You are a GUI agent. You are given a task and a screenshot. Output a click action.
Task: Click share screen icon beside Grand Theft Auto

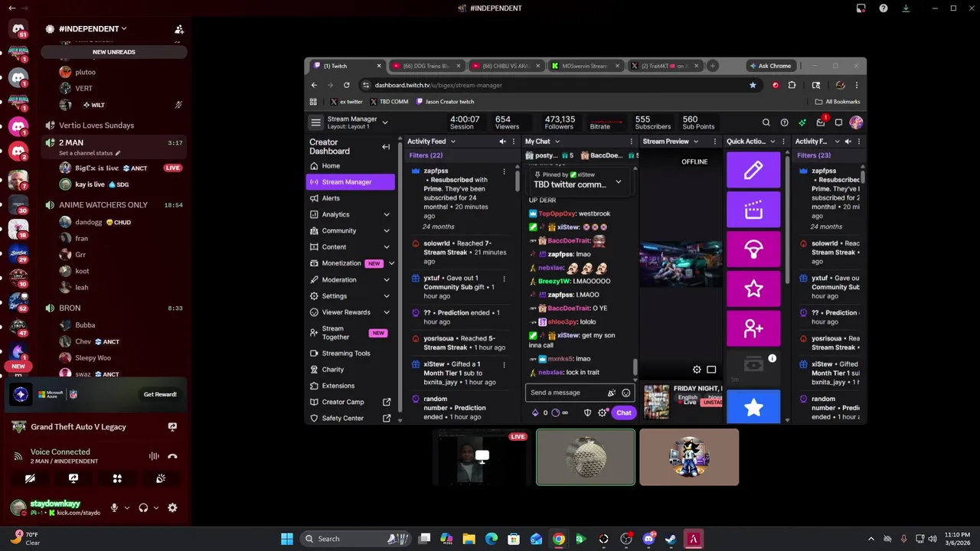pyautogui.click(x=172, y=427)
